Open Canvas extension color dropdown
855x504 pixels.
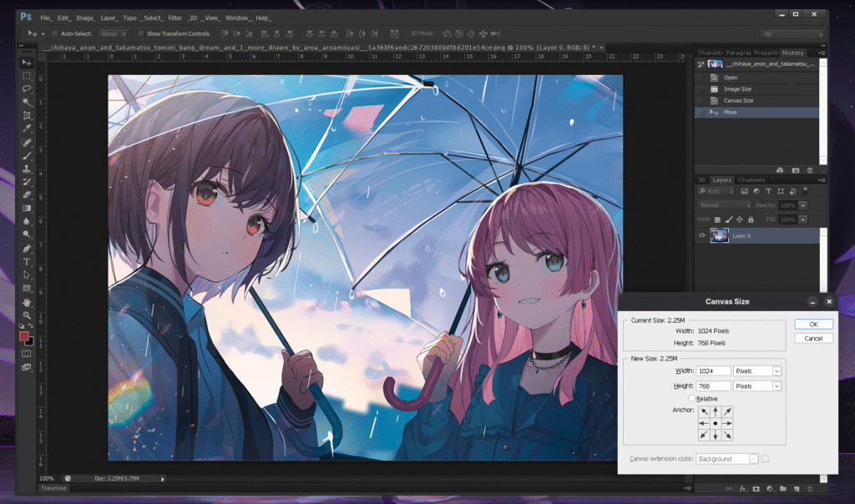727,459
